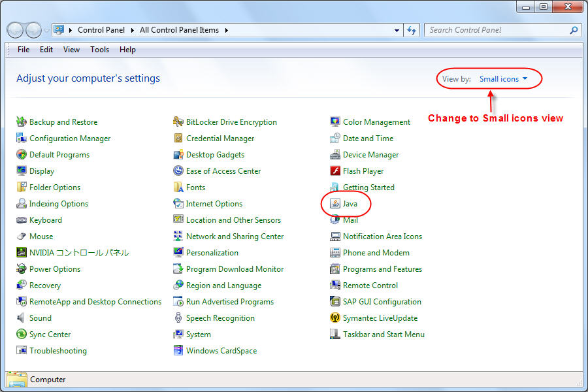The image size is (588, 392).
Task: Open RemoteApp and Desktop Connections link
Action: point(95,302)
